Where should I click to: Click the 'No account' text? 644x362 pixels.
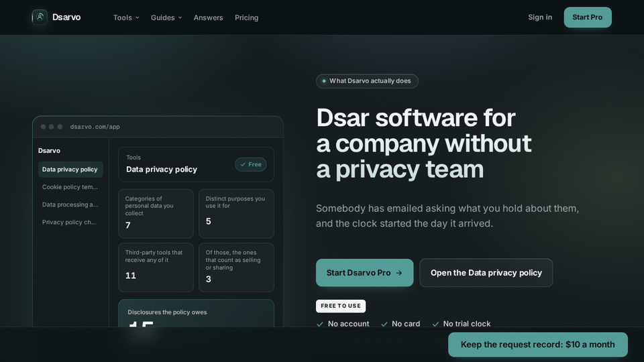(x=348, y=324)
